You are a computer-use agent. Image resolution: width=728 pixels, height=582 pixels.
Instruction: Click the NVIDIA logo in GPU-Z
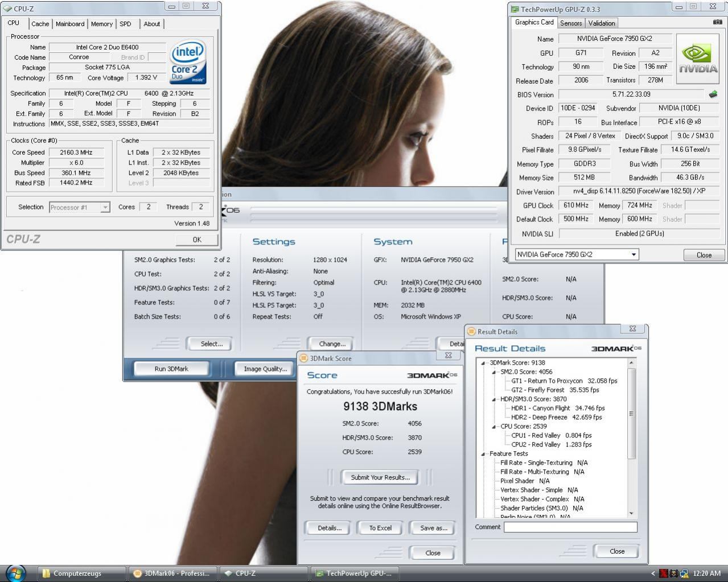(698, 60)
